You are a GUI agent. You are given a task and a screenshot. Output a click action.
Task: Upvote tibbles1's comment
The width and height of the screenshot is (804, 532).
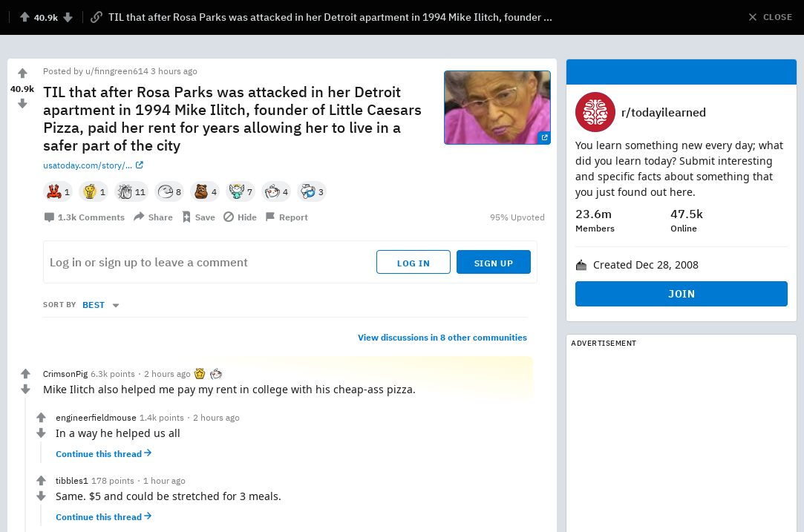[41, 480]
